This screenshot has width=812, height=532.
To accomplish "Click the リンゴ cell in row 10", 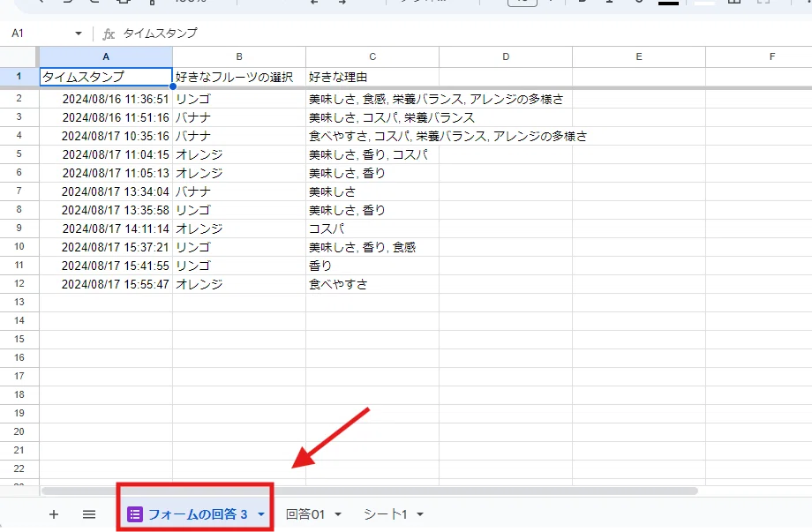I will click(x=239, y=247).
